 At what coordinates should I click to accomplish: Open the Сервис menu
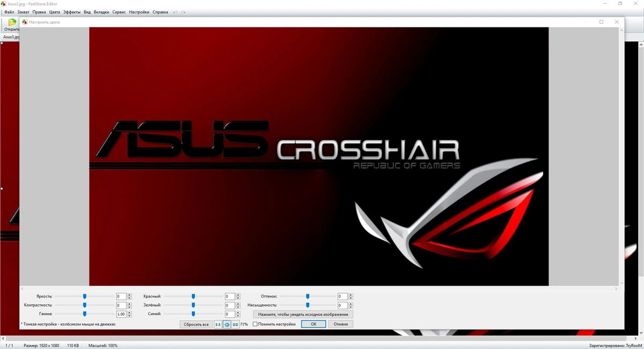click(x=119, y=12)
